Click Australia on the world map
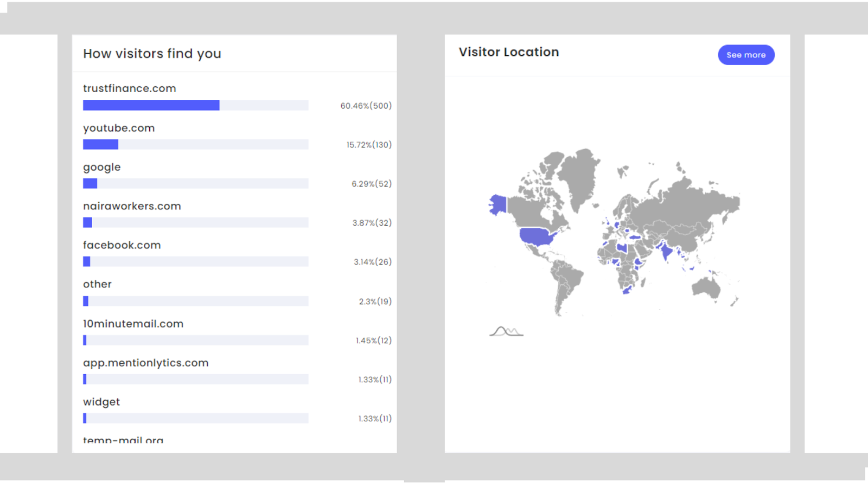The width and height of the screenshot is (868, 488). 706,287
